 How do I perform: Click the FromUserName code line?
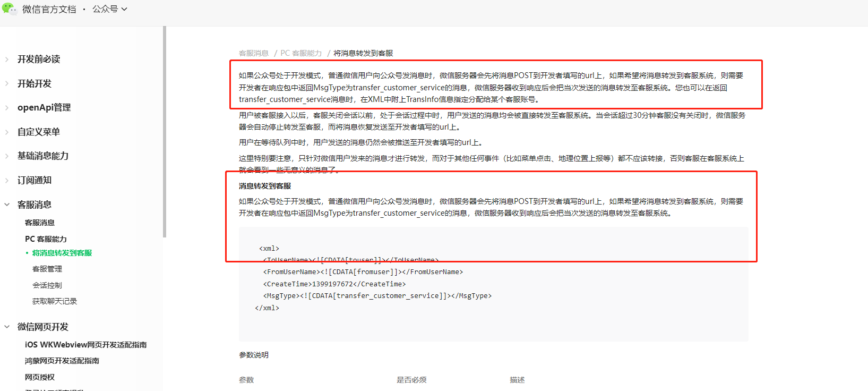363,272
